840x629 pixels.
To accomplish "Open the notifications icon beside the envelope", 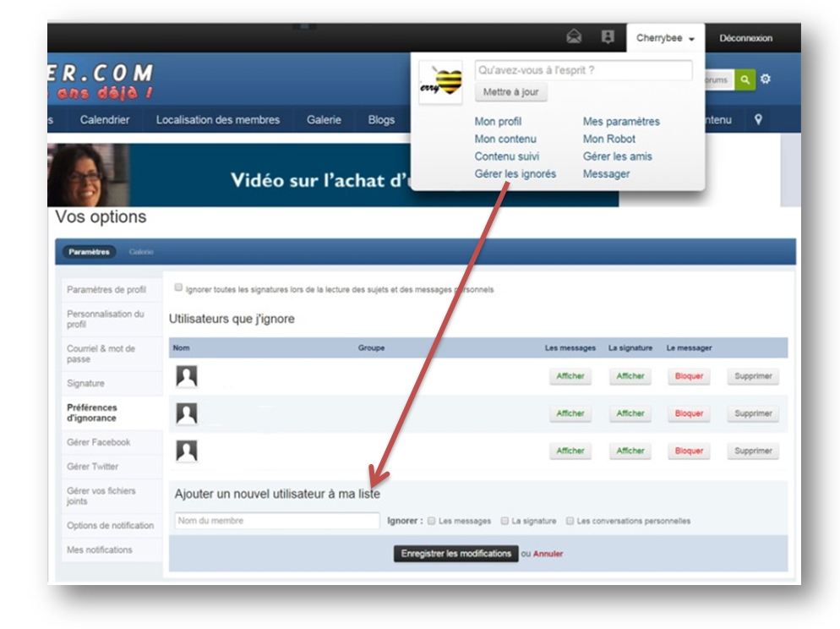I will point(607,37).
